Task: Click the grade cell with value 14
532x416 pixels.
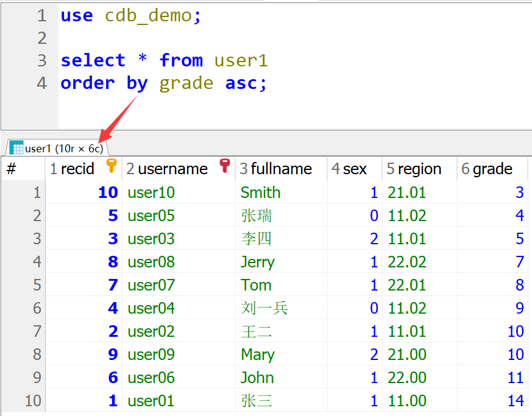Action: tap(515, 401)
